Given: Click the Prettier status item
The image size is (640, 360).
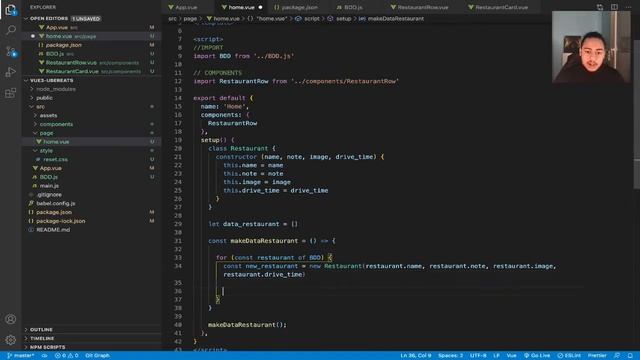Looking at the screenshot, I should (597, 356).
